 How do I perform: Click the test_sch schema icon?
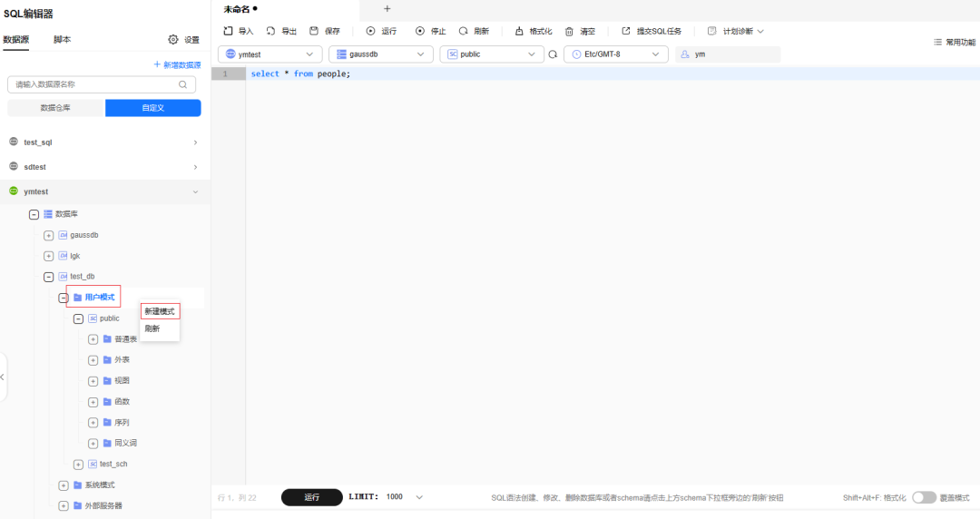click(x=93, y=464)
